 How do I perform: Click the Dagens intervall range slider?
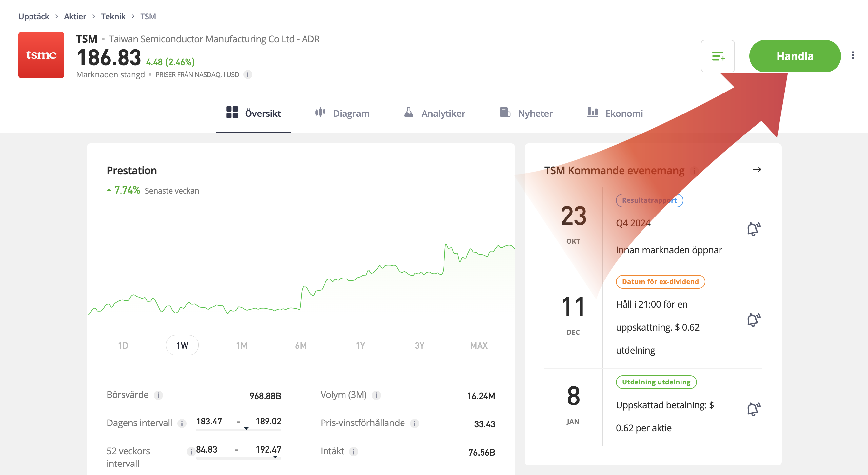[x=238, y=429]
